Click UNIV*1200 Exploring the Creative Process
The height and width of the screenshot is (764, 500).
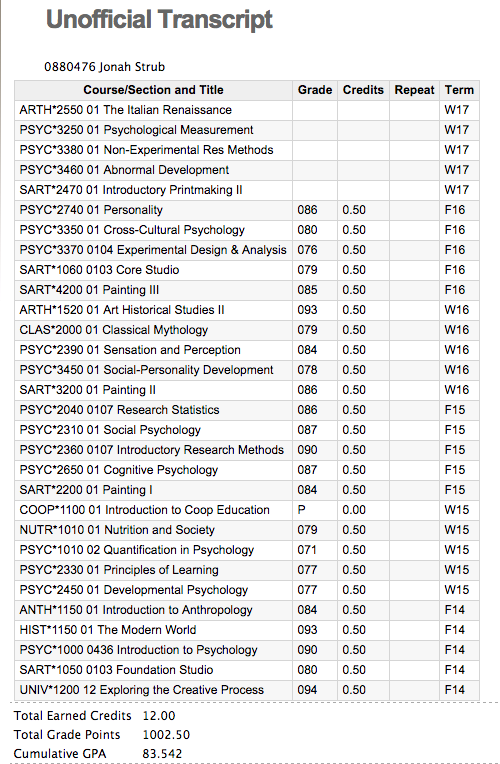point(141,690)
